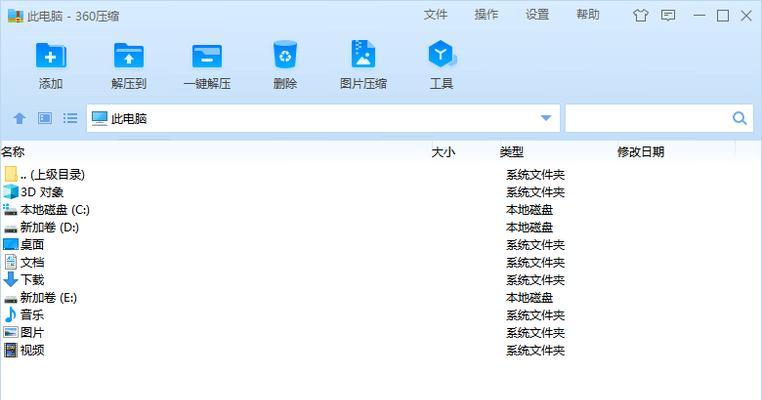Select the 桌面 entry name
Screen dimensions: 762x400
(32, 244)
